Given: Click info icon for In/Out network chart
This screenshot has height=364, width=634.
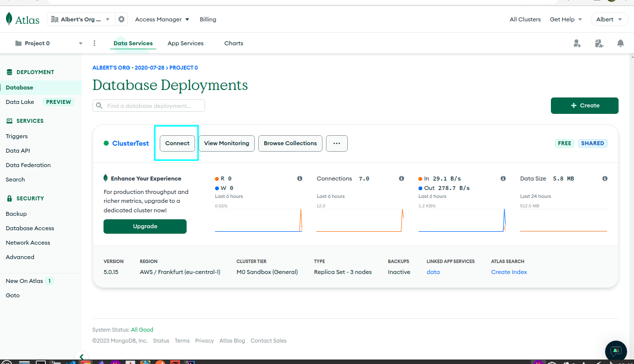Looking at the screenshot, I should pos(503,179).
